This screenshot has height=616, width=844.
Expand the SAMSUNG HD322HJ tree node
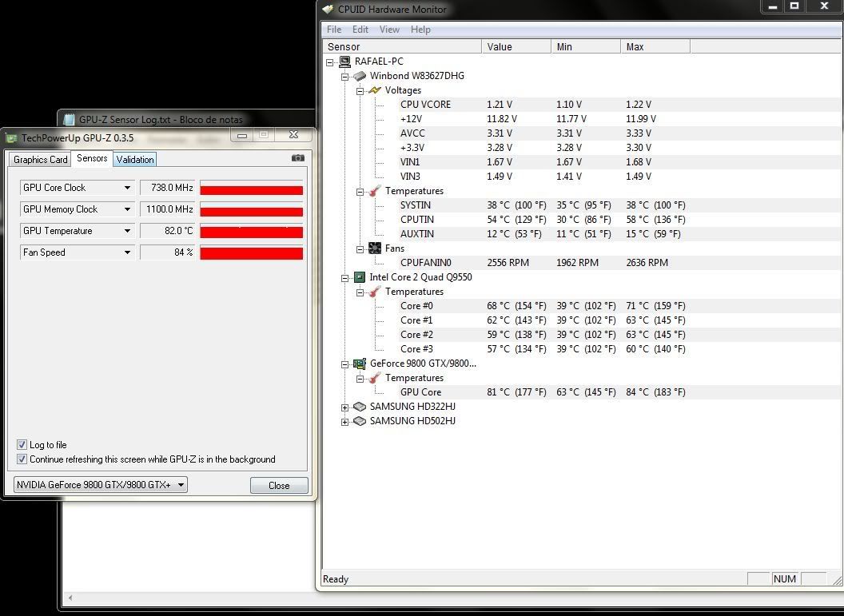click(345, 407)
